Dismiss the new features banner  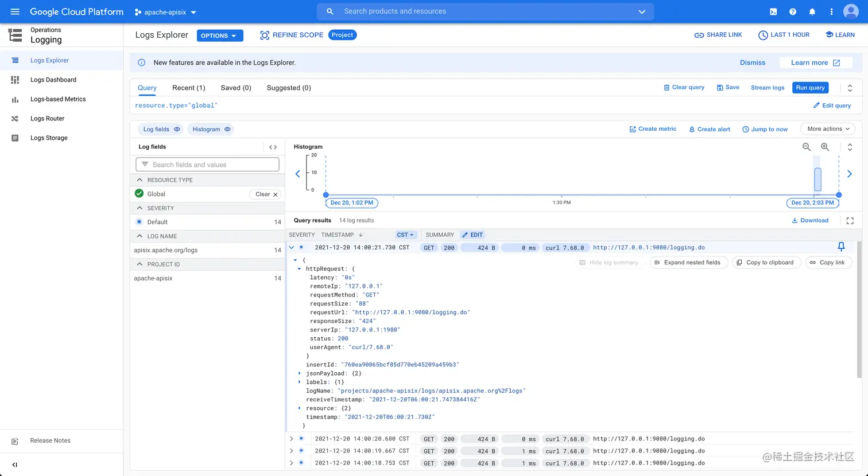pos(753,63)
